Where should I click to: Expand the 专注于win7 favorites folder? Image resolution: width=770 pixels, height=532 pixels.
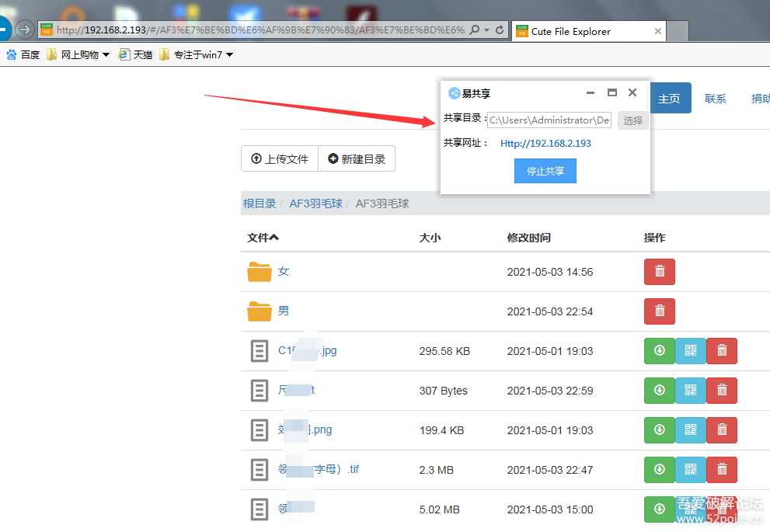point(229,55)
